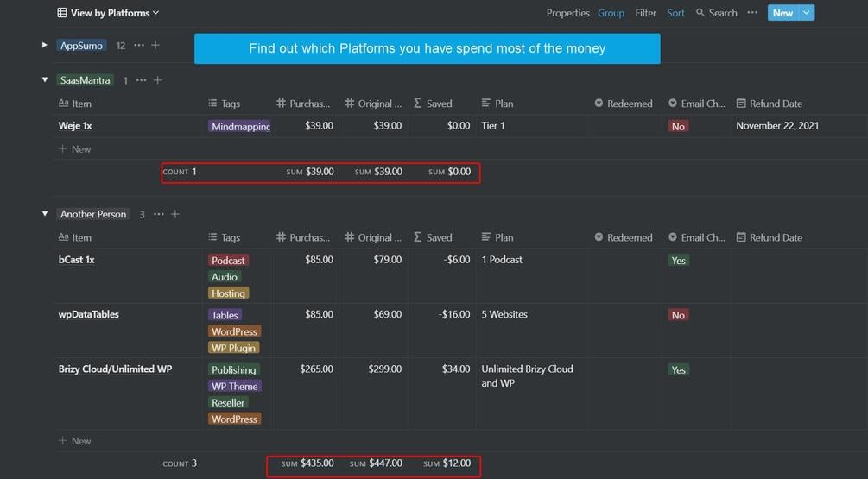Click plus icon next to SaasMantra group
The width and height of the screenshot is (868, 479).
click(158, 80)
